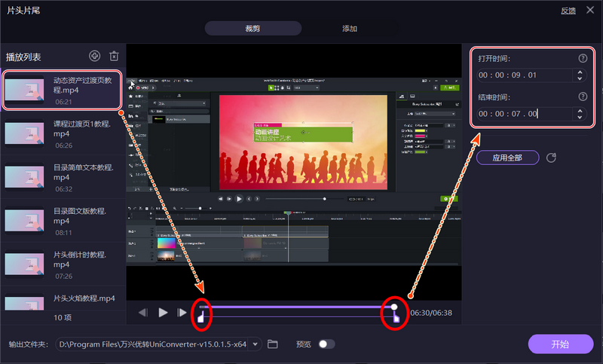Step to next frame
Viewport: 603px width, 364px height.
coord(182,312)
